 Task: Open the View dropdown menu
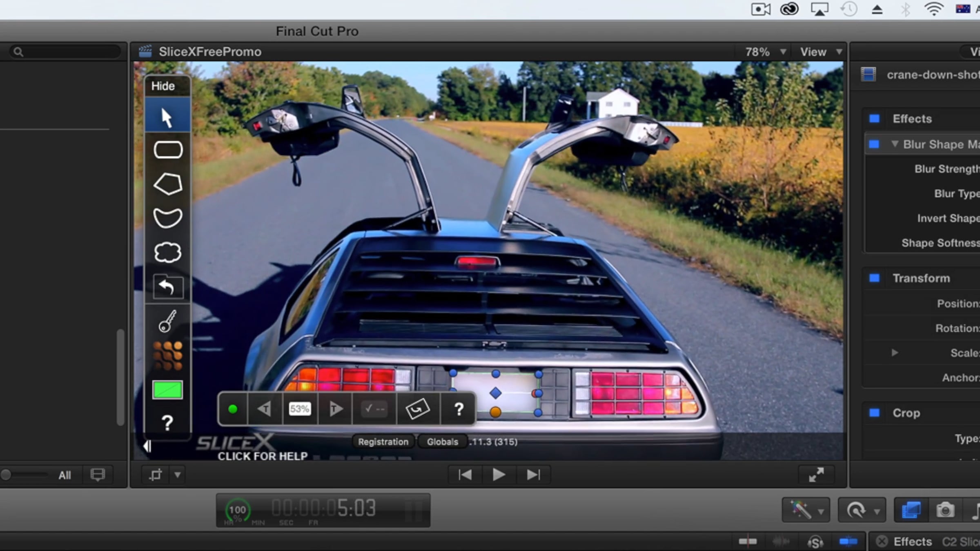820,52
